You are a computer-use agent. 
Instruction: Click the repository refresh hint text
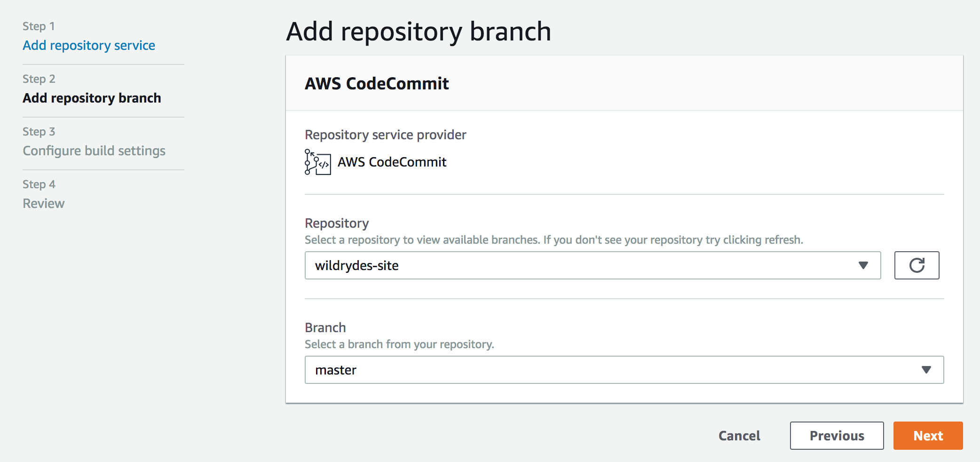554,240
